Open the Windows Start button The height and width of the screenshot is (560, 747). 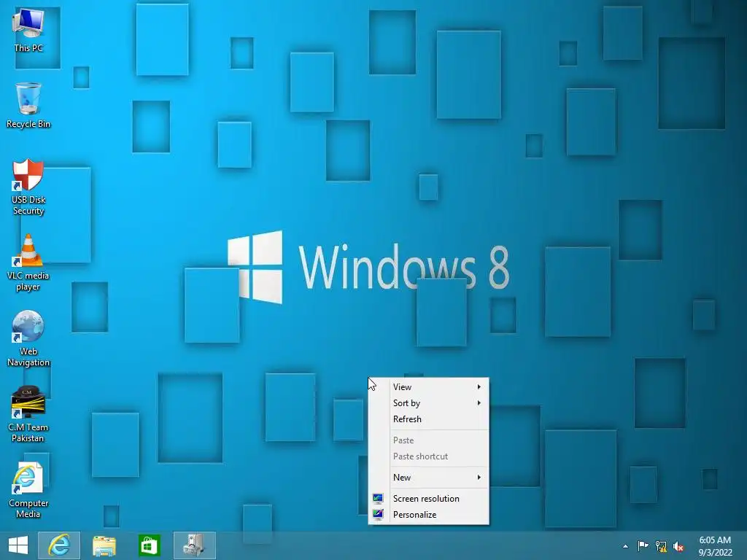click(x=18, y=545)
